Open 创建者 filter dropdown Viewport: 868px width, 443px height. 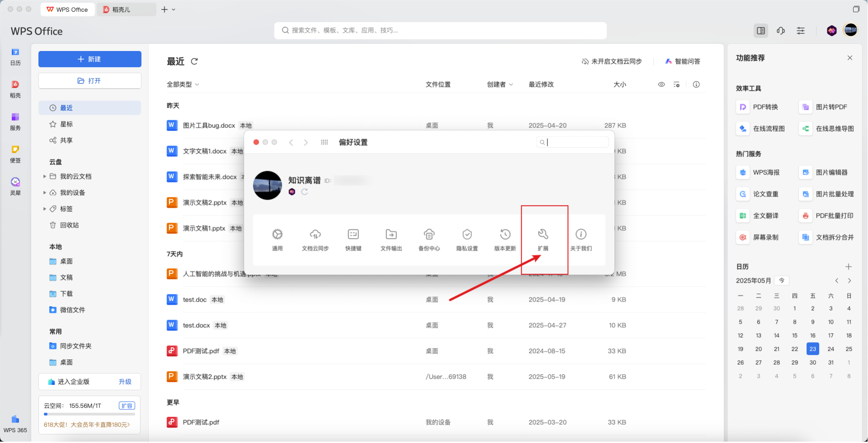[x=500, y=84]
